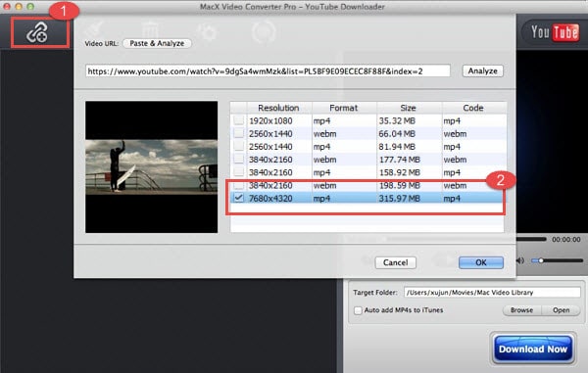
Task: Sort by the Format column header
Action: click(x=344, y=108)
